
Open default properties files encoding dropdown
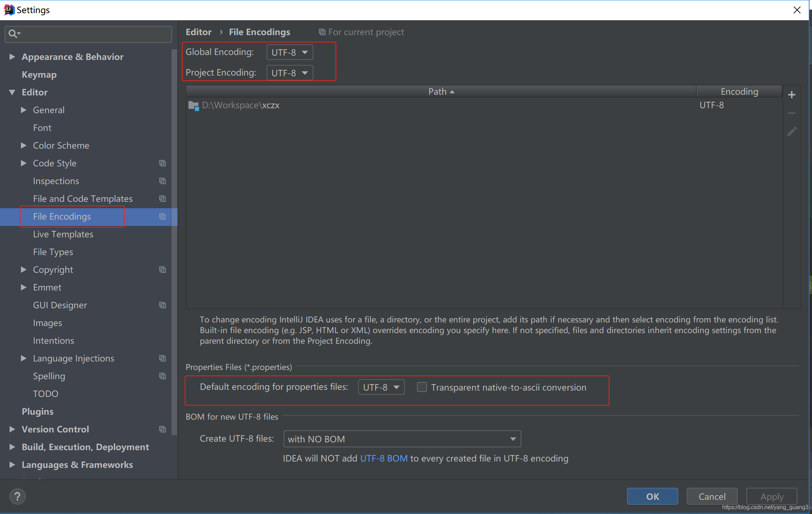381,387
